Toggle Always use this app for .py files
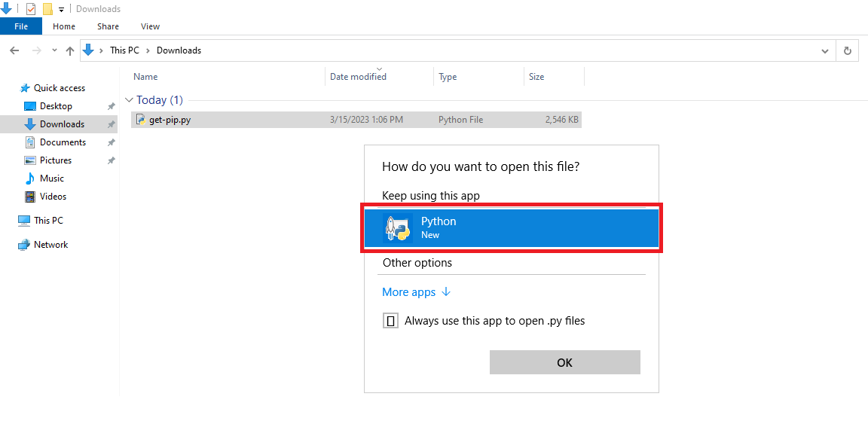868x421 pixels. click(390, 321)
